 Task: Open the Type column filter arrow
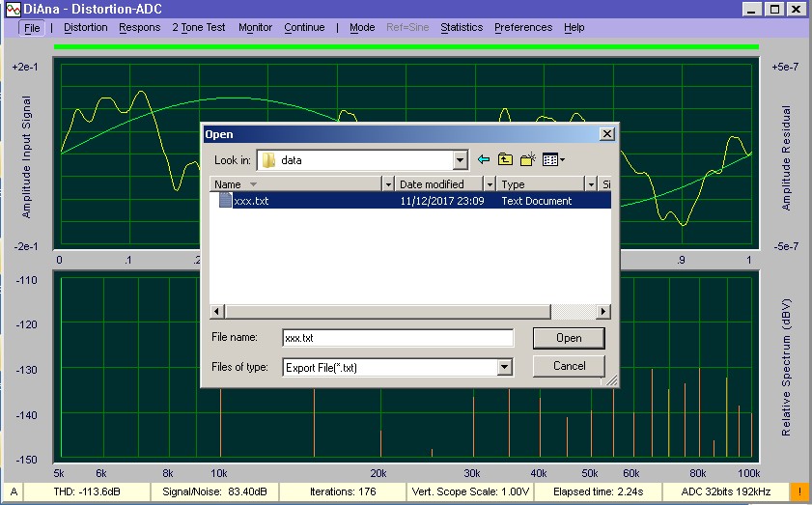[591, 184]
